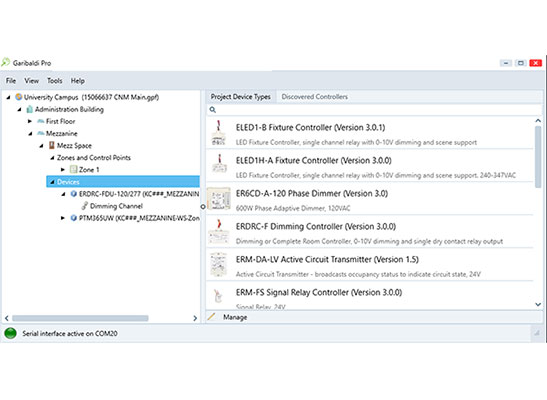547x400 pixels.
Task: Click the University Campus globe icon
Action: pos(18,97)
